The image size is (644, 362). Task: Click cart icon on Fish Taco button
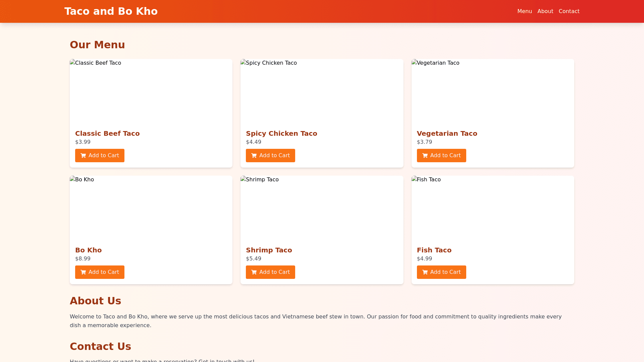pyautogui.click(x=425, y=272)
